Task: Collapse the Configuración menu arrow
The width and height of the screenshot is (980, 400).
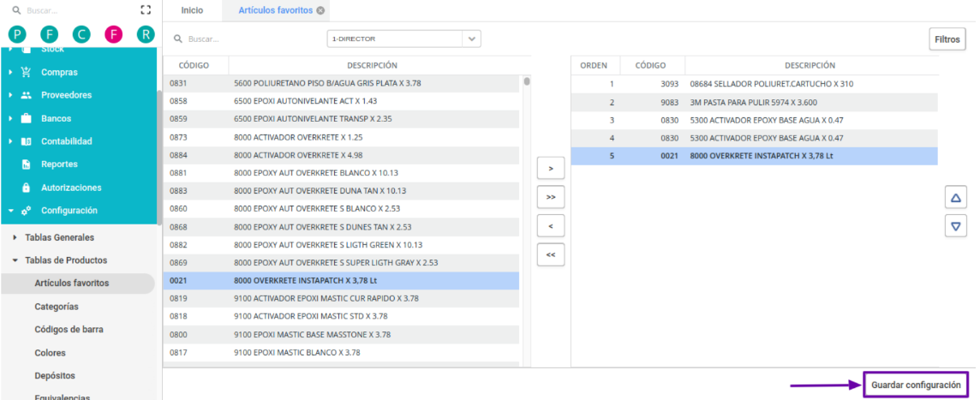Action: pyautogui.click(x=10, y=211)
